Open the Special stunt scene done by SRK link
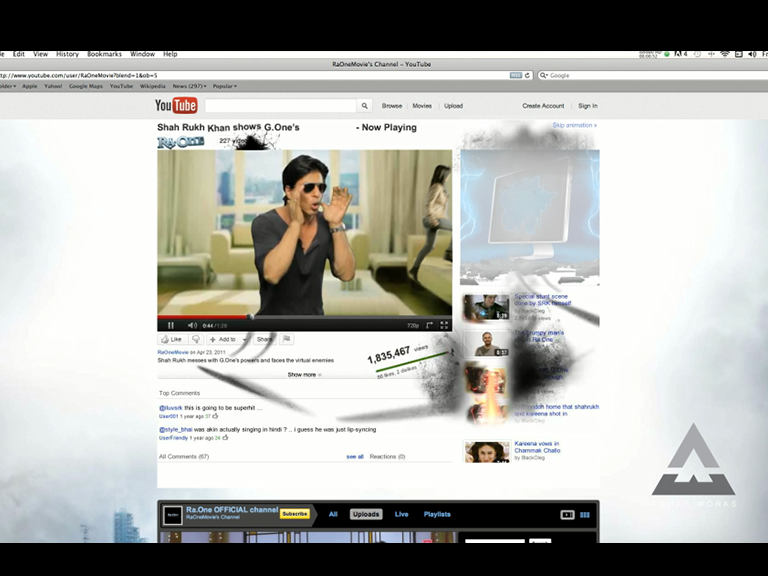This screenshot has height=576, width=768. point(543,300)
